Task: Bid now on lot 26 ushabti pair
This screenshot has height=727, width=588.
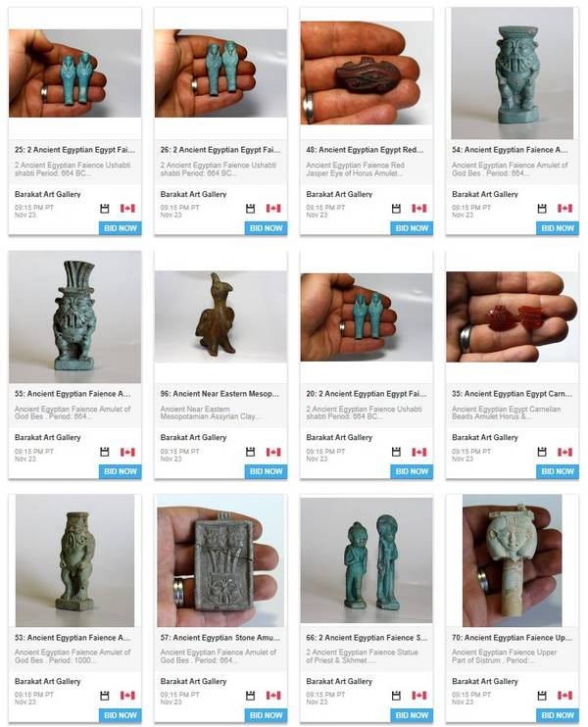Action: click(x=266, y=228)
